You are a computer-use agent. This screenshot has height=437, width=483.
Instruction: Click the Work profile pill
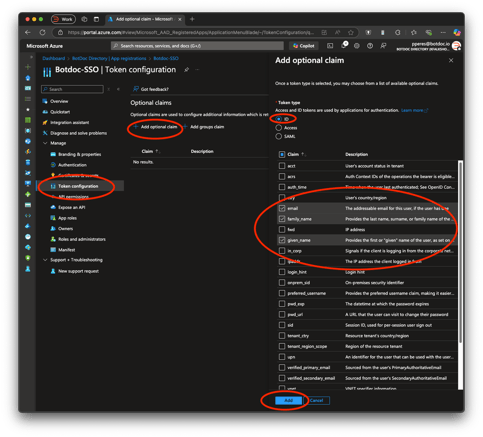tap(63, 19)
